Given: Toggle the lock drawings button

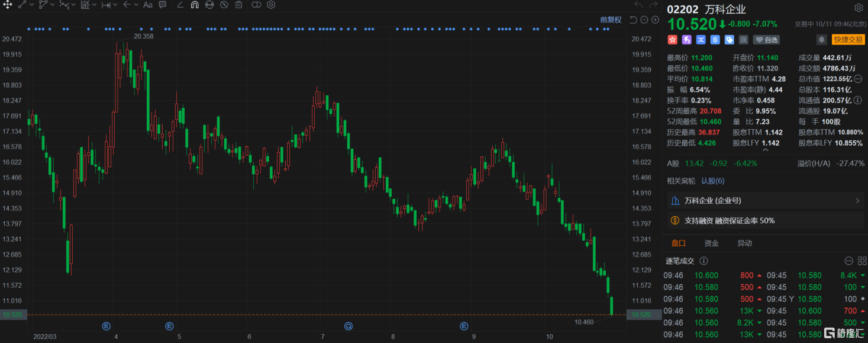Looking at the screenshot, I should point(209,5).
